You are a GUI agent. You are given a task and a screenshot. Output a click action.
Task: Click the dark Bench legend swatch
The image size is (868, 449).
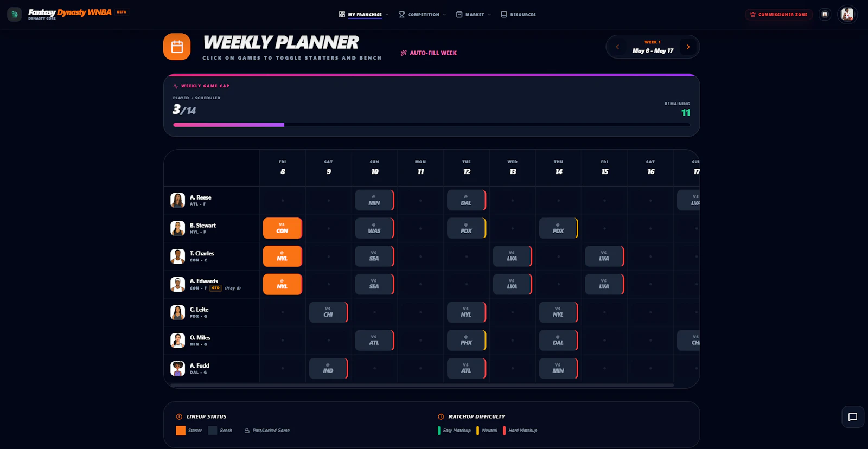coord(213,431)
